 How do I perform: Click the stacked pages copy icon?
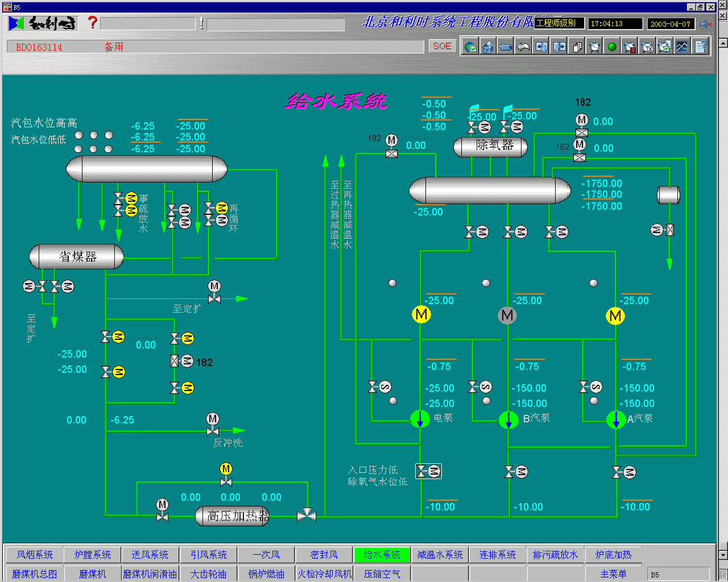[x=577, y=47]
